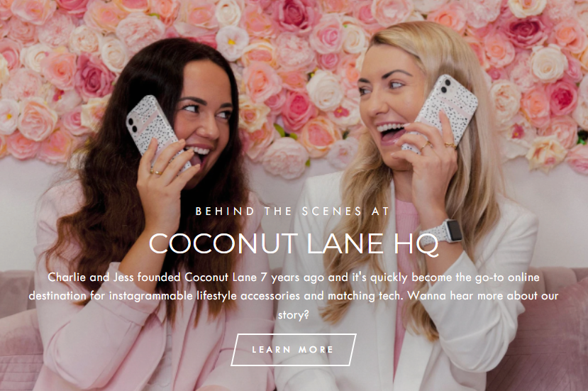Click the LEARN MORE button
588x391 pixels.
click(x=293, y=349)
